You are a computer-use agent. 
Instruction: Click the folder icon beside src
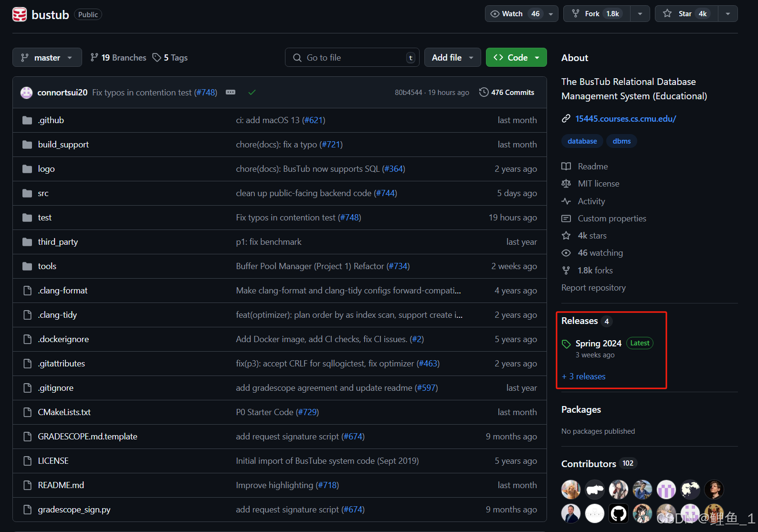click(x=27, y=193)
